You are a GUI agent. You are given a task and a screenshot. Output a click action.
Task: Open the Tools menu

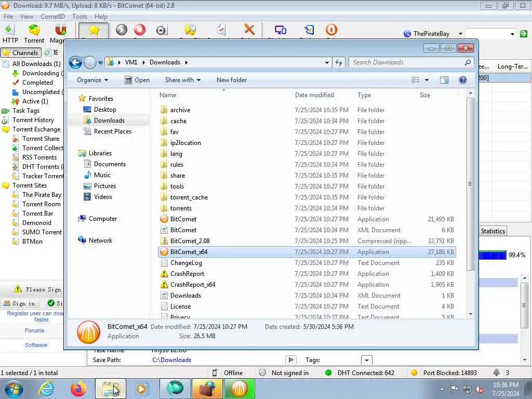point(79,16)
